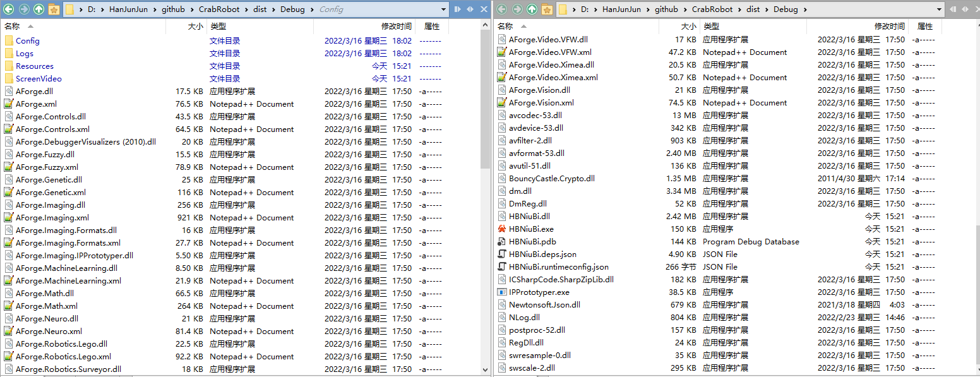The width and height of the screenshot is (980, 377).
Task: Select AForge.Imaging.Formats.xml in left pane
Action: (x=68, y=242)
